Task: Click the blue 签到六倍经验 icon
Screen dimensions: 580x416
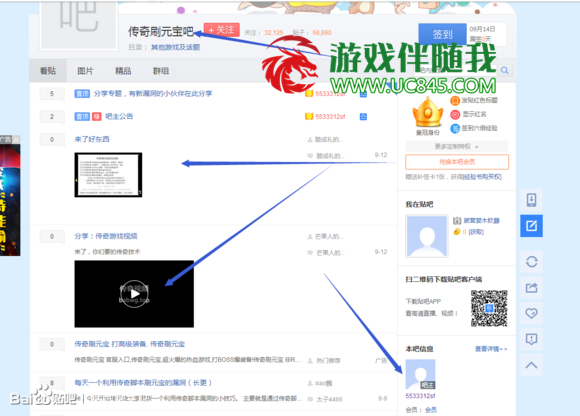Action: [x=455, y=128]
